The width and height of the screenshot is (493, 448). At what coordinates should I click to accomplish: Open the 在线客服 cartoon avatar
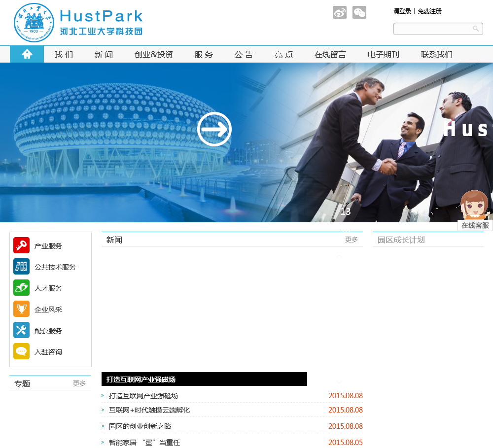point(475,205)
